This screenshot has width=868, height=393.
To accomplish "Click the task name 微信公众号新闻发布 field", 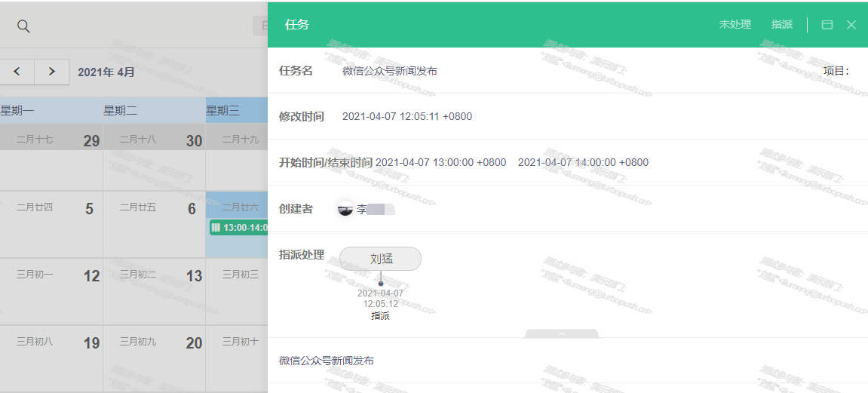I will click(390, 72).
